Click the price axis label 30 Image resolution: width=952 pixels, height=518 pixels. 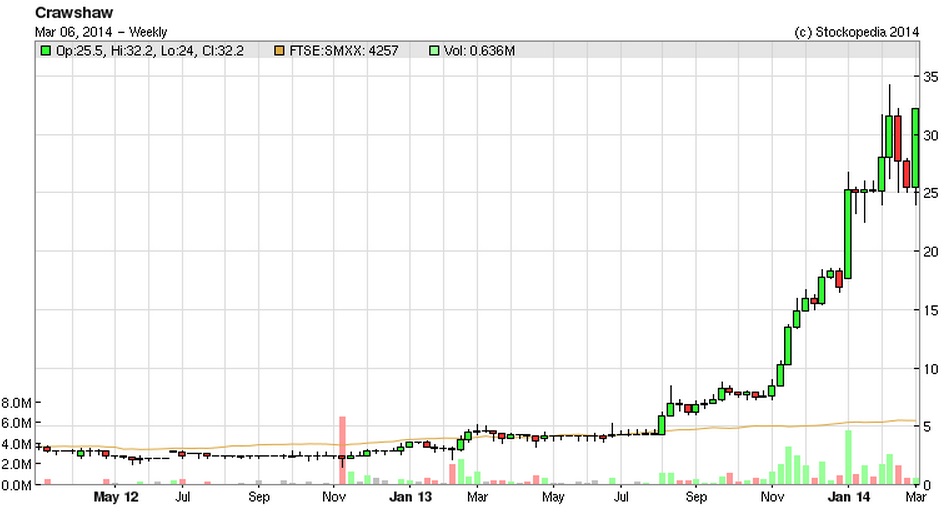click(x=930, y=135)
